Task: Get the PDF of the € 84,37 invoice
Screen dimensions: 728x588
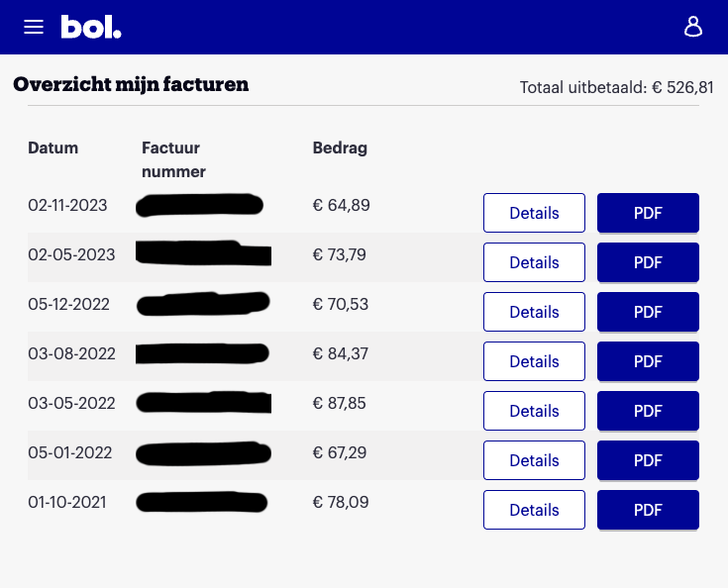Action: [x=648, y=361]
